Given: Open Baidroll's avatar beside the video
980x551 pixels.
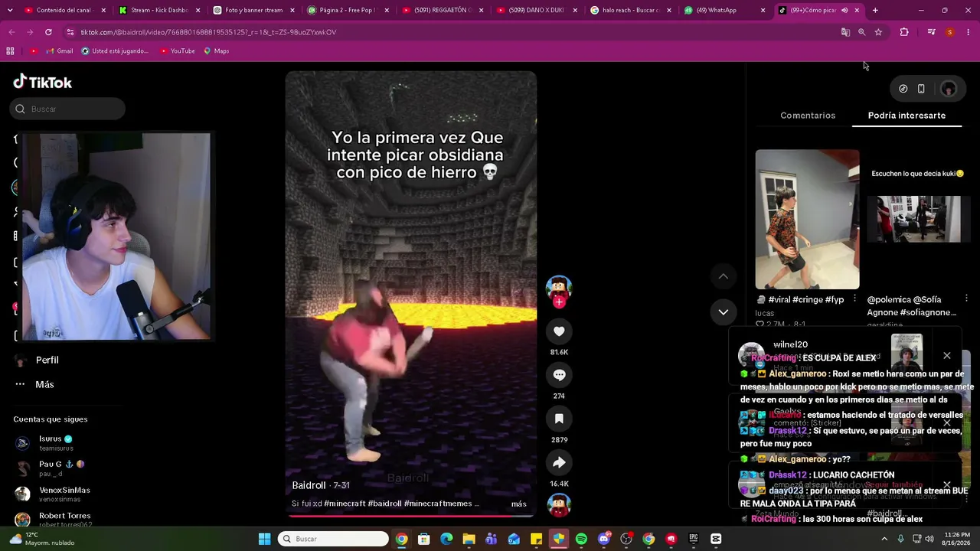Looking at the screenshot, I should (x=559, y=287).
